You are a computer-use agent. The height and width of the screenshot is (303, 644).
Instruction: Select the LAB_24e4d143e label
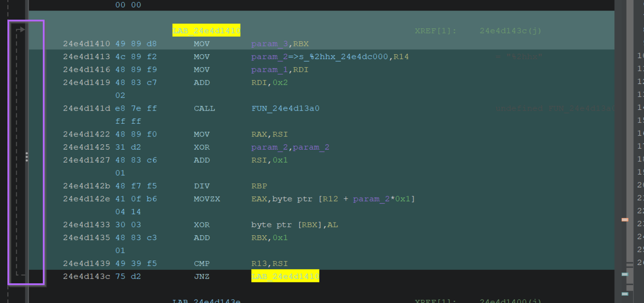point(206,301)
